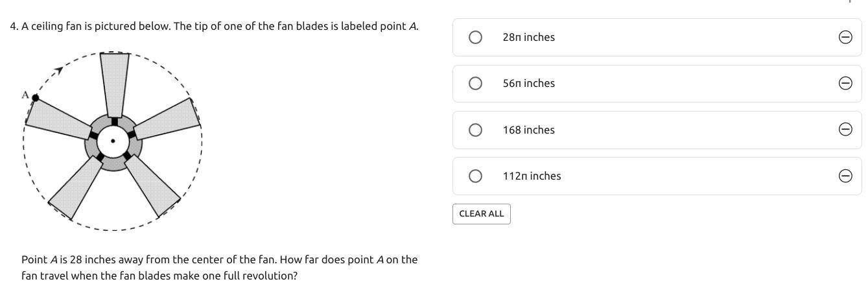Eliminate the 112π inches answer choice
This screenshot has width=868, height=286.
tap(845, 176)
